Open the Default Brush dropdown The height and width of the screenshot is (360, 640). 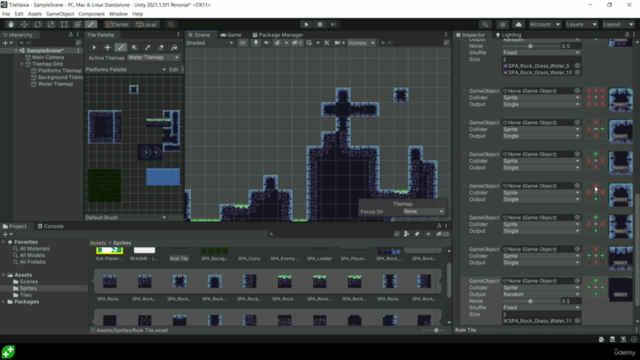point(126,218)
